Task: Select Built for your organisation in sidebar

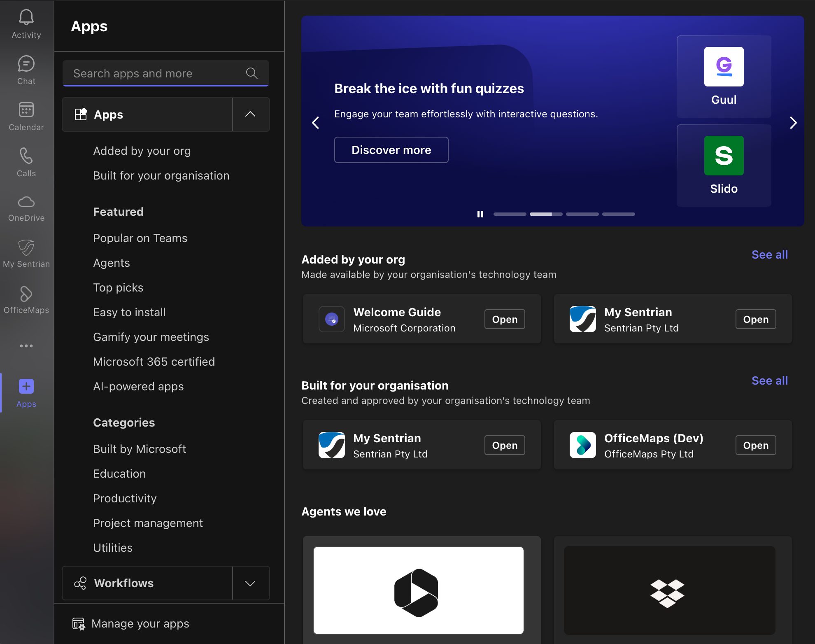Action: 161,176
